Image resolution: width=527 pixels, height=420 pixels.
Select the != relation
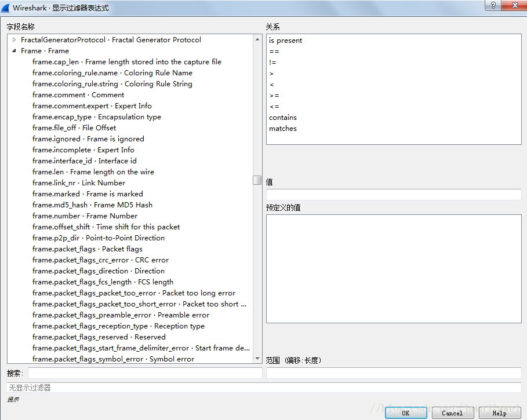[272, 63]
